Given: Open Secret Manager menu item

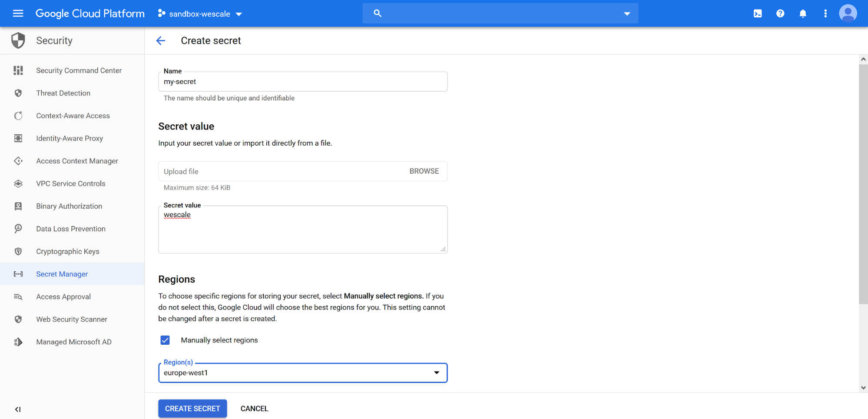Looking at the screenshot, I should (x=72, y=274).
